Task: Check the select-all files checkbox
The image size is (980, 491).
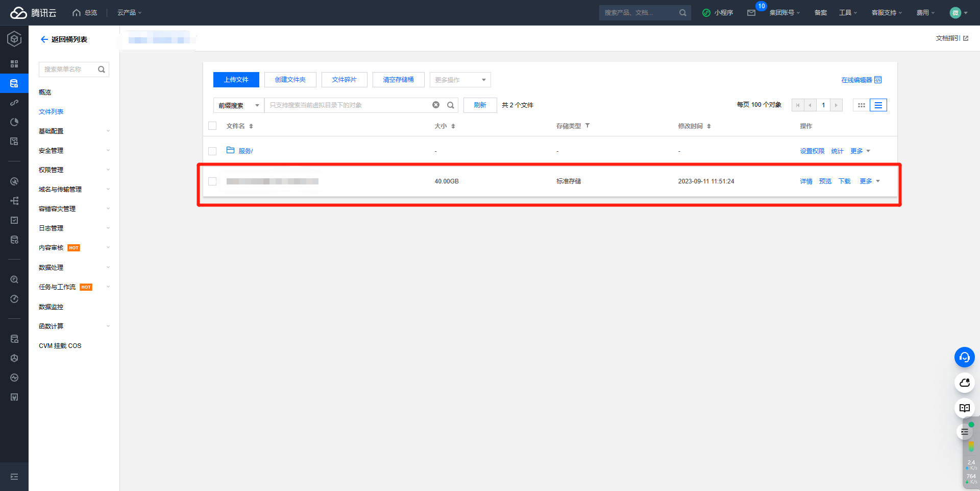Action: tap(213, 126)
